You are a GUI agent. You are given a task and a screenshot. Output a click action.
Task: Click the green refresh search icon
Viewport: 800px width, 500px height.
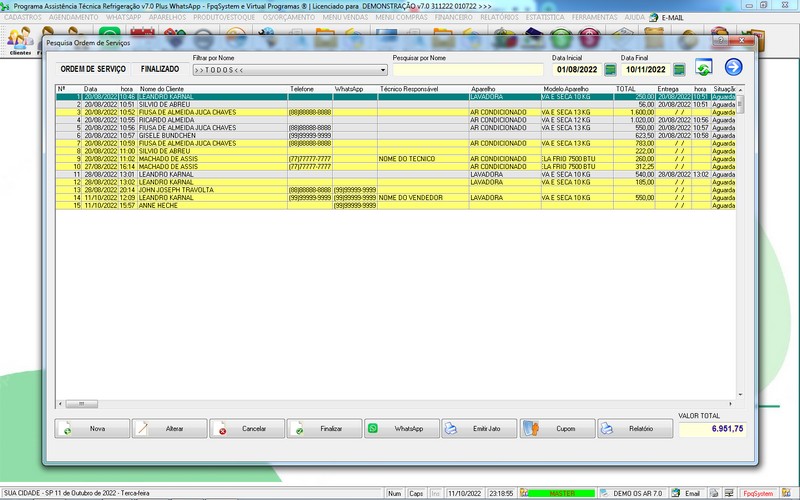(704, 68)
